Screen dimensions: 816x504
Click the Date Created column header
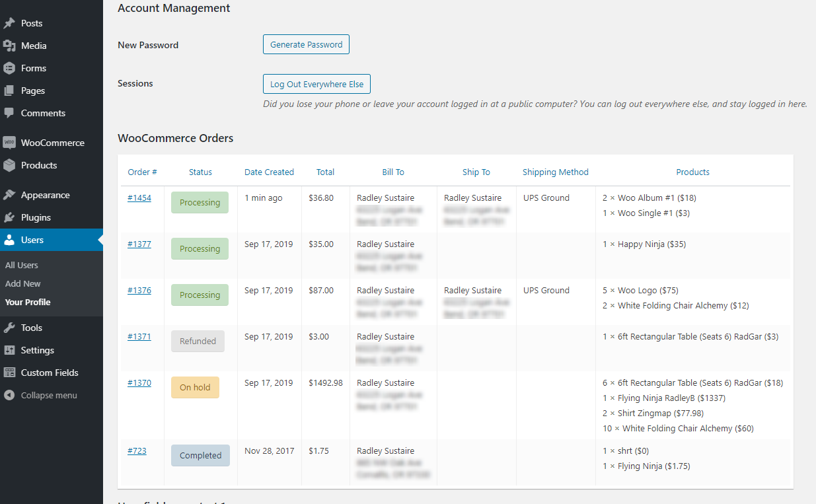(x=269, y=172)
